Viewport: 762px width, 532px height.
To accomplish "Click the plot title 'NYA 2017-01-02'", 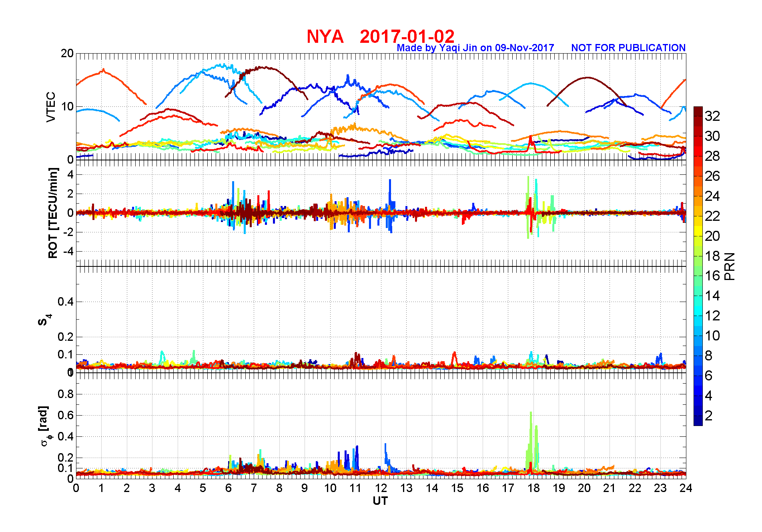I will point(381,36).
